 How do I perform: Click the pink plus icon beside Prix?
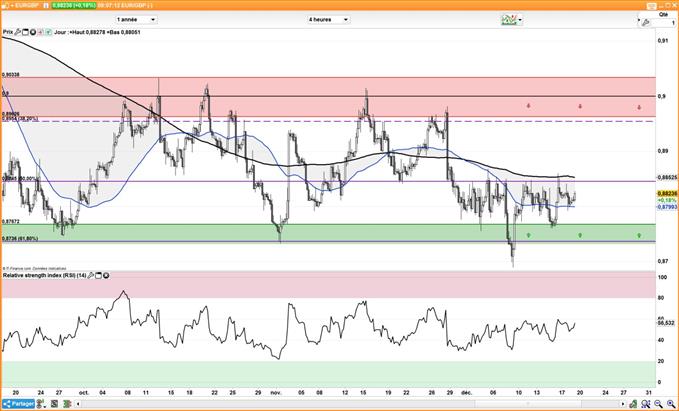tap(40, 32)
